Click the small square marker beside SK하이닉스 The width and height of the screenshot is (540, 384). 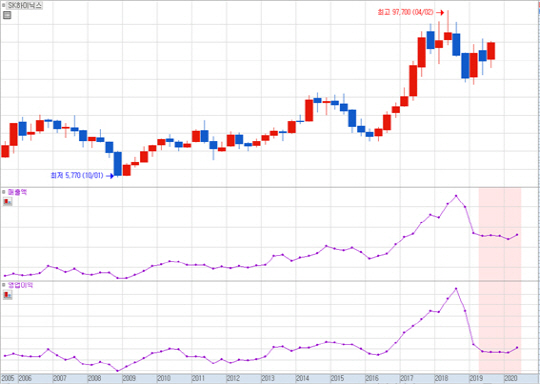(x=4, y=5)
